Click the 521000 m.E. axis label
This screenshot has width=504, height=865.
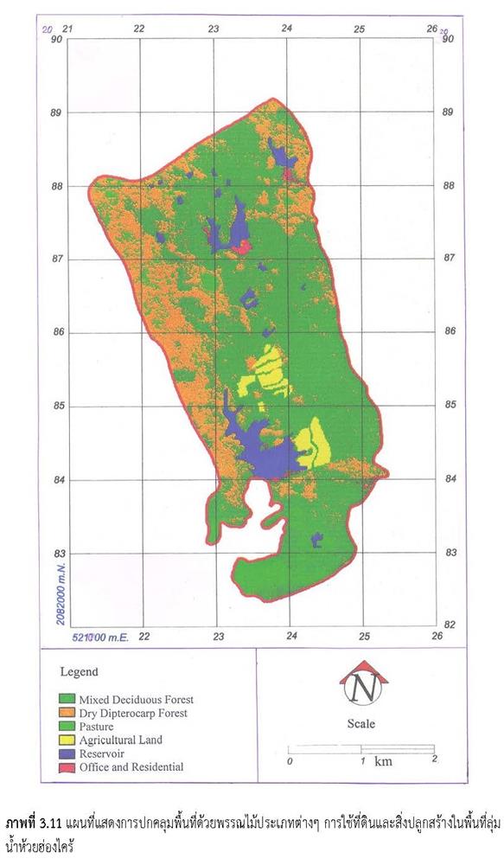tap(101, 638)
